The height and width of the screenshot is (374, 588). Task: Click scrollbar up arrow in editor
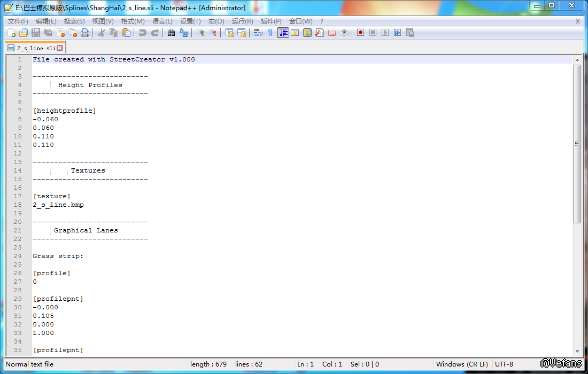pyautogui.click(x=577, y=60)
